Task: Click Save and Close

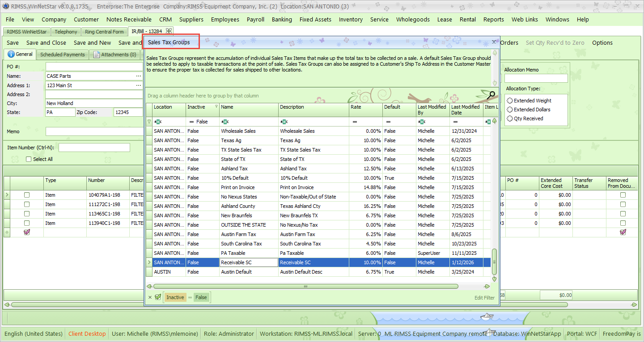Action: pyautogui.click(x=46, y=42)
